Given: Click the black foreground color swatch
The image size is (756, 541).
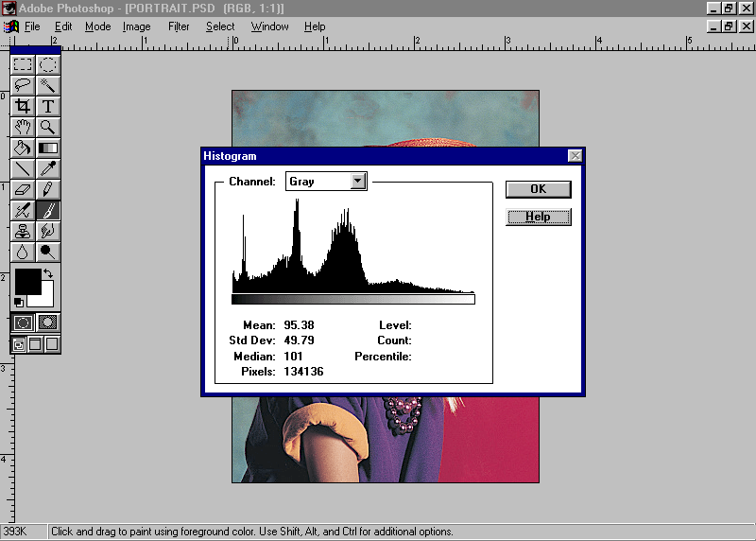Looking at the screenshot, I should pos(27,281).
